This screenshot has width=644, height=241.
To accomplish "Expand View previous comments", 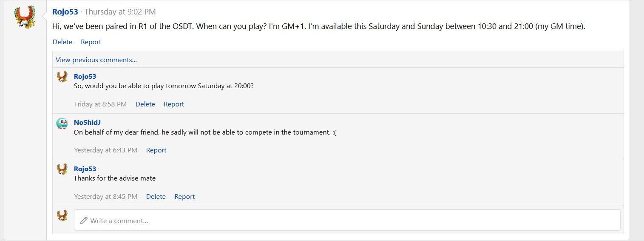I will 96,60.
